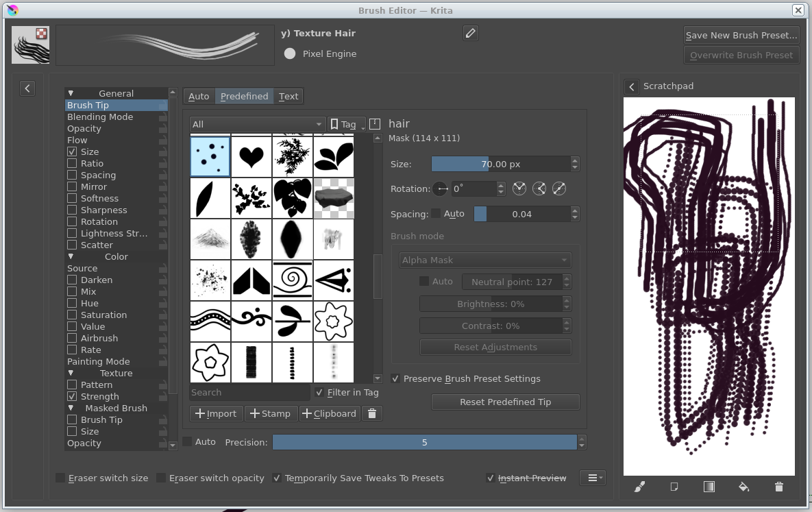Image resolution: width=812 pixels, height=512 pixels.
Task: Open the Tag menu button
Action: pos(346,124)
